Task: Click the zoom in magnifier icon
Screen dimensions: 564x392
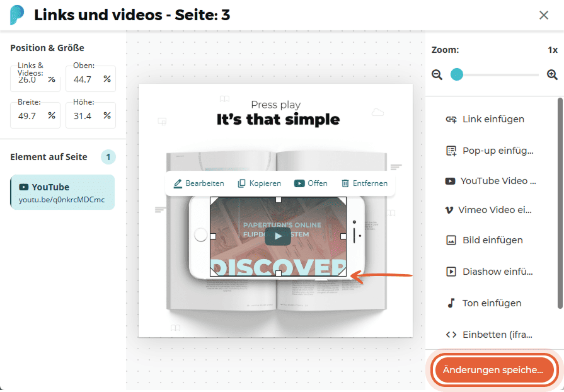Action: (x=552, y=75)
